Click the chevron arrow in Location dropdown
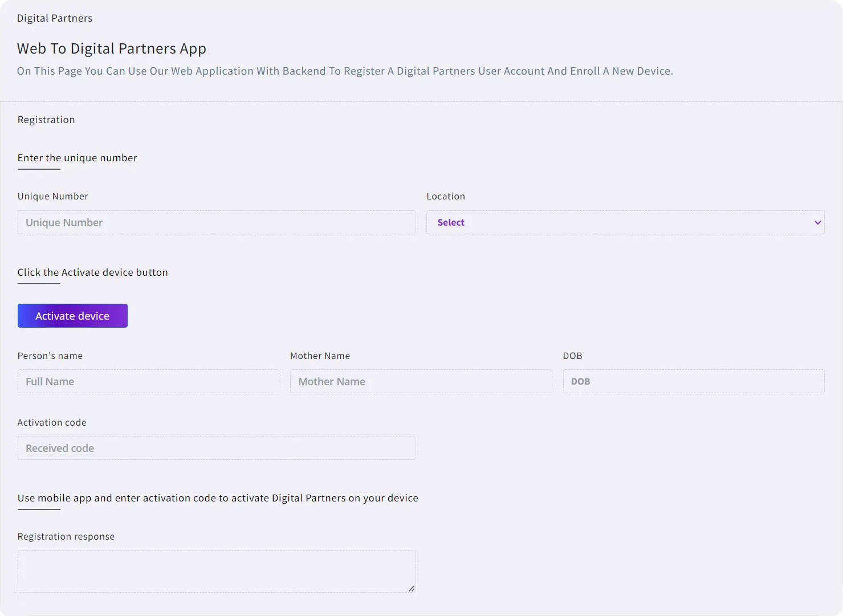843x616 pixels. pos(817,223)
